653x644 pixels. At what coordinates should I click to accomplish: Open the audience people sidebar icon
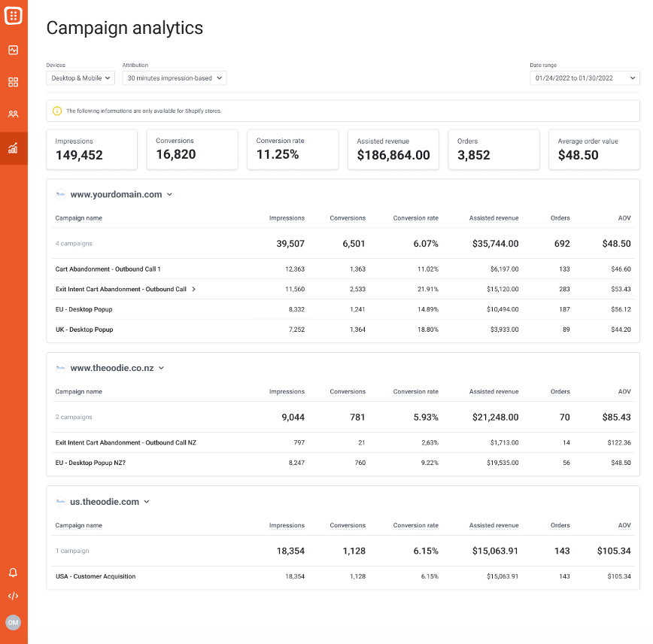click(x=14, y=114)
